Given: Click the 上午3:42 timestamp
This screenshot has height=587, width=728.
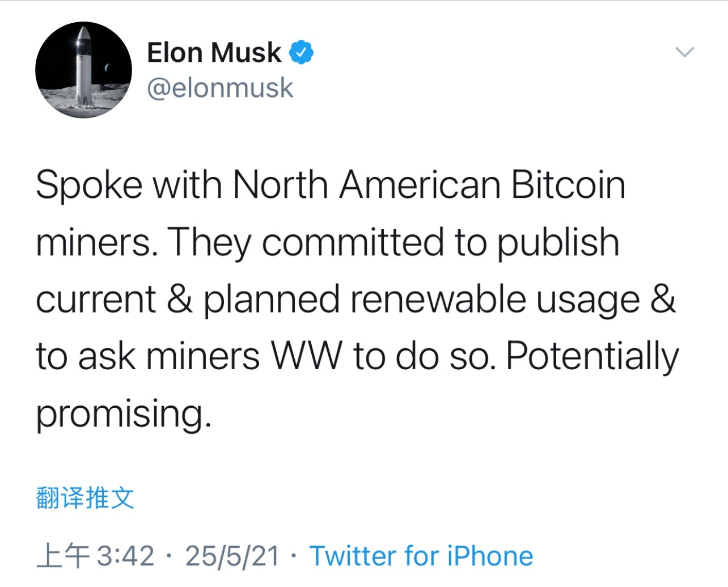Looking at the screenshot, I should point(95,556).
